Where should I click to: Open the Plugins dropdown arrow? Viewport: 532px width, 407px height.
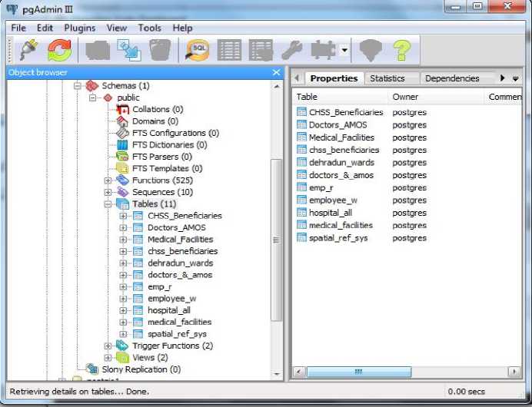click(344, 50)
